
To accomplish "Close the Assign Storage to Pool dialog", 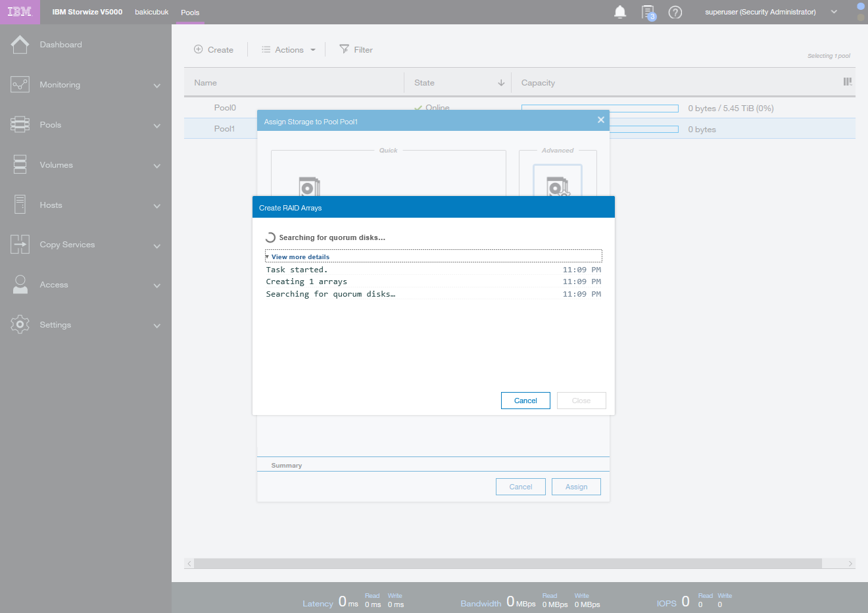I will (x=600, y=120).
